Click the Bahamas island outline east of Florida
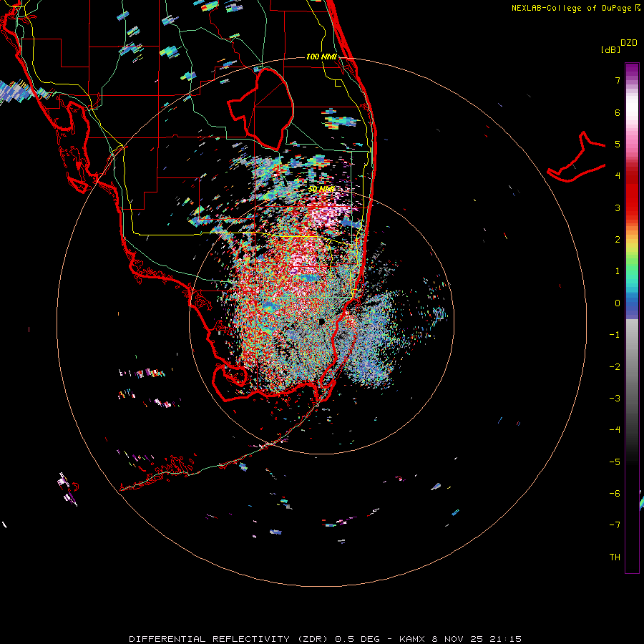The image size is (644, 644). click(577, 157)
